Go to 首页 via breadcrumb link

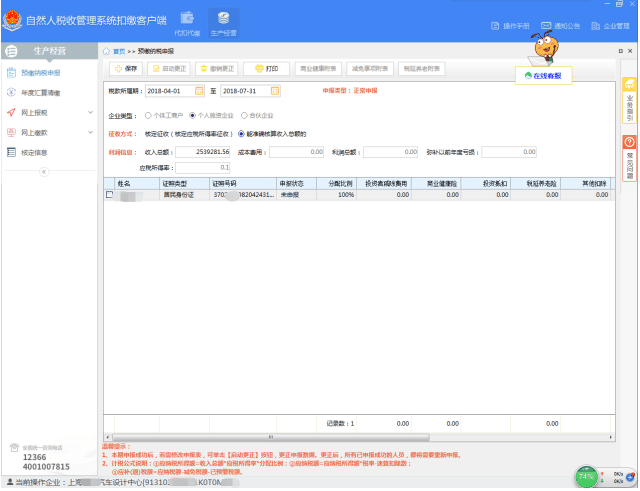119,51
